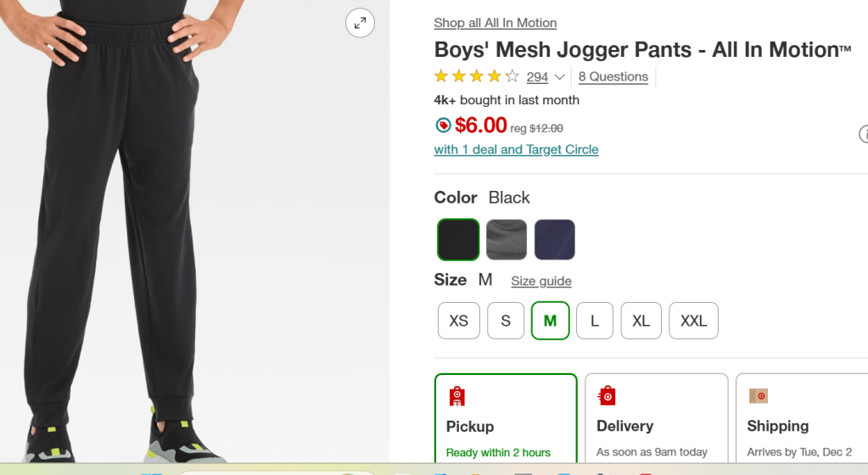The width and height of the screenshot is (868, 475).
Task: Choose the navy blue color swatch
Action: click(555, 239)
